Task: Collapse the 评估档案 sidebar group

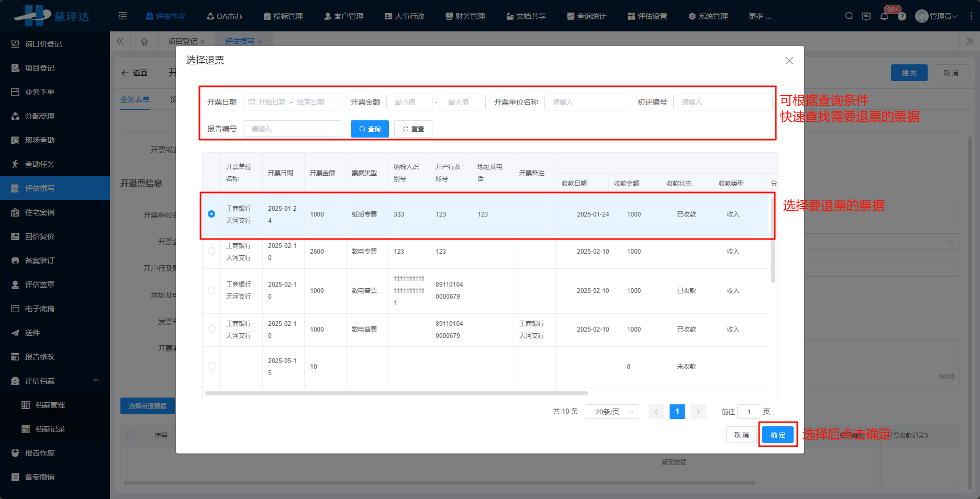Action: pos(96,380)
